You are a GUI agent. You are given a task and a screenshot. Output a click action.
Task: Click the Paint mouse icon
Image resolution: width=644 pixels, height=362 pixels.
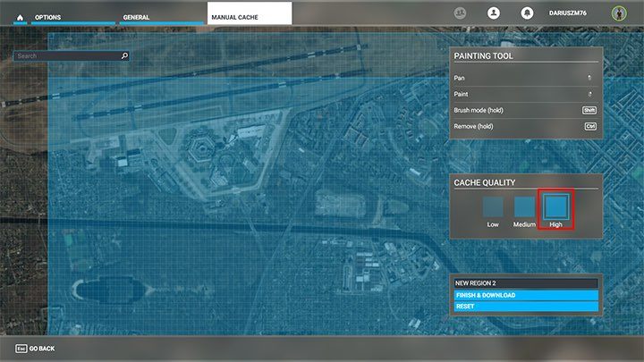[589, 94]
